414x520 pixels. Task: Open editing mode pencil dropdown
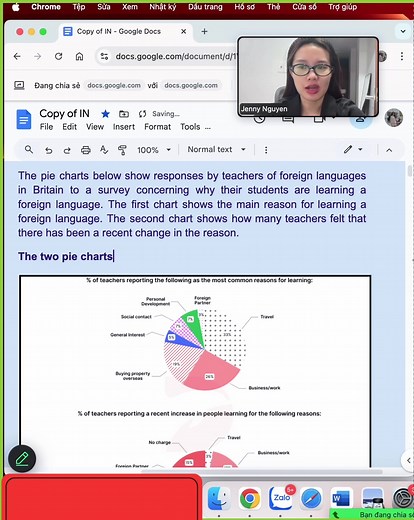(353, 149)
